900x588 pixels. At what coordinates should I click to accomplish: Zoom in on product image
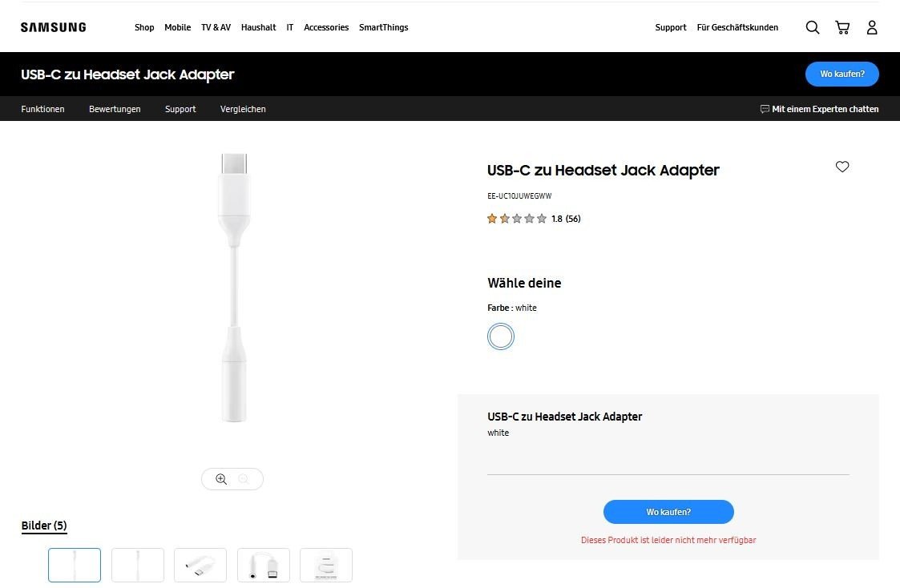coord(221,479)
